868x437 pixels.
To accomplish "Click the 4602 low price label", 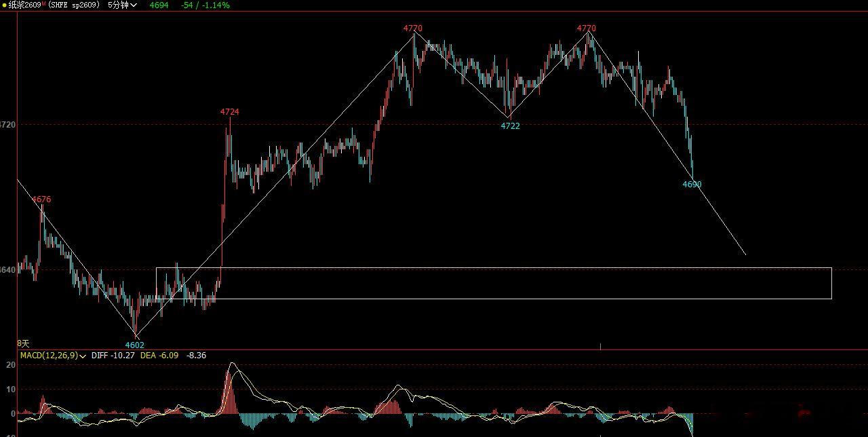I will pos(135,345).
